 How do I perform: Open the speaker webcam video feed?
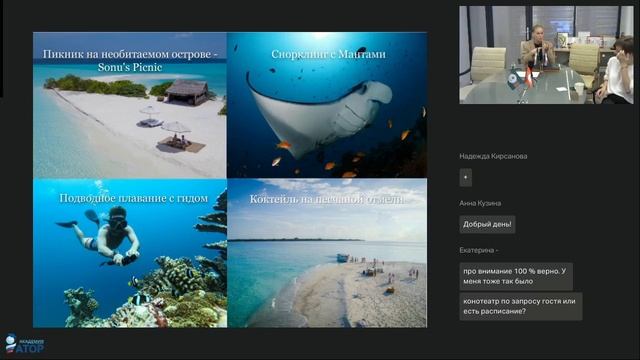coord(546,55)
